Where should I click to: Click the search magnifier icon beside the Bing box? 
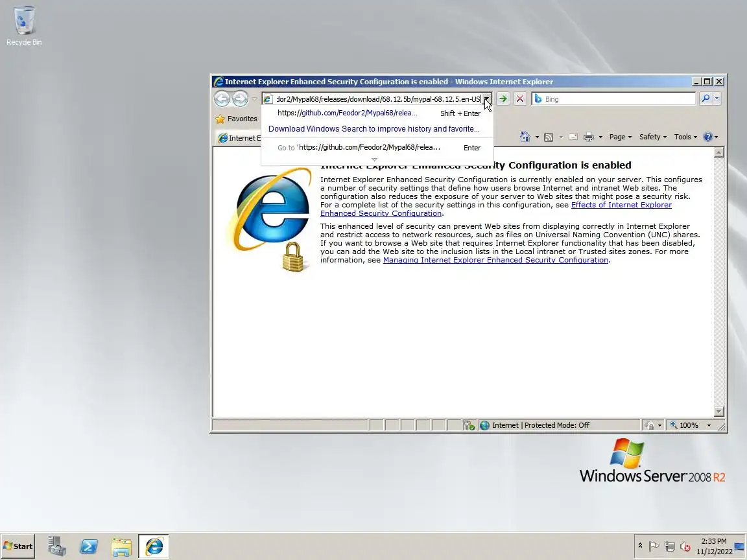pos(705,99)
